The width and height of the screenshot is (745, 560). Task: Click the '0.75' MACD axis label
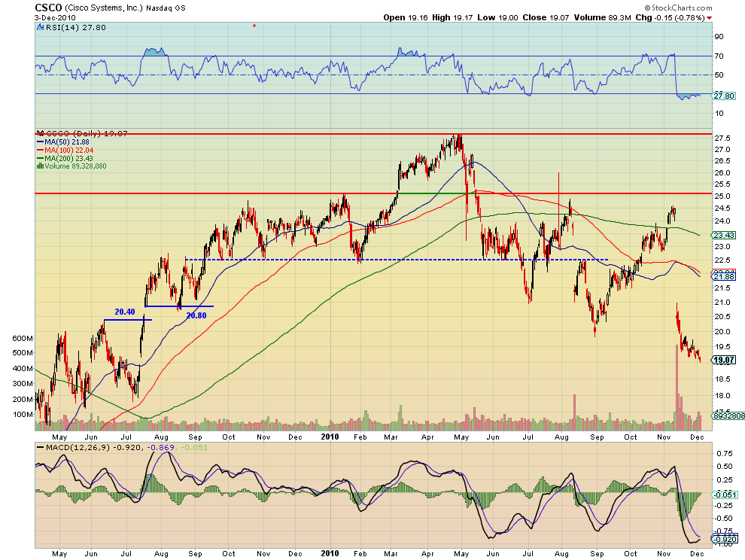click(x=724, y=454)
